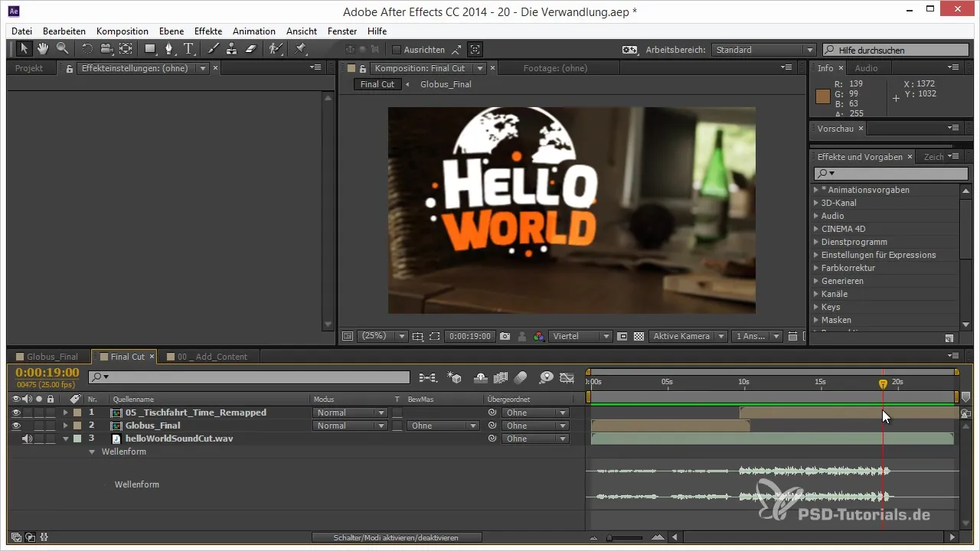Switch to 00 _ Add_Content timeline tab
This screenshot has width=980, height=551.
207,357
